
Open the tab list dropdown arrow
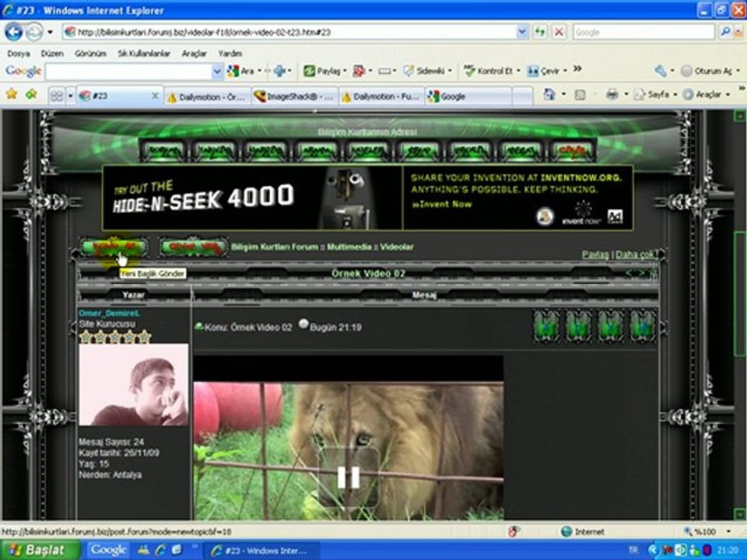coord(71,96)
